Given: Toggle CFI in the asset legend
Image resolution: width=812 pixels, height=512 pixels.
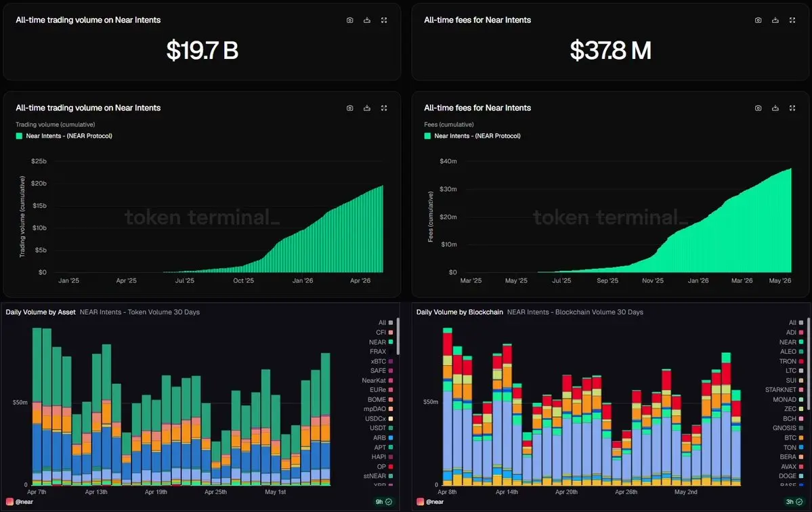Looking at the screenshot, I should (x=384, y=333).
